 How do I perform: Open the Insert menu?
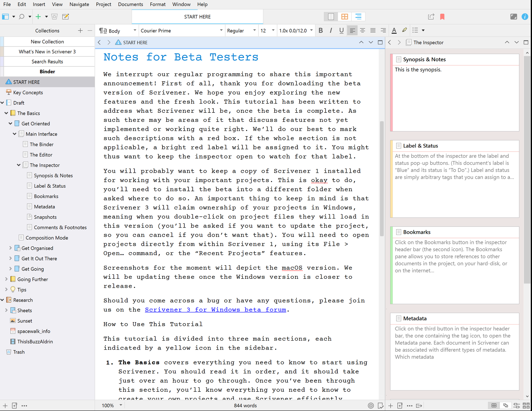pos(39,4)
